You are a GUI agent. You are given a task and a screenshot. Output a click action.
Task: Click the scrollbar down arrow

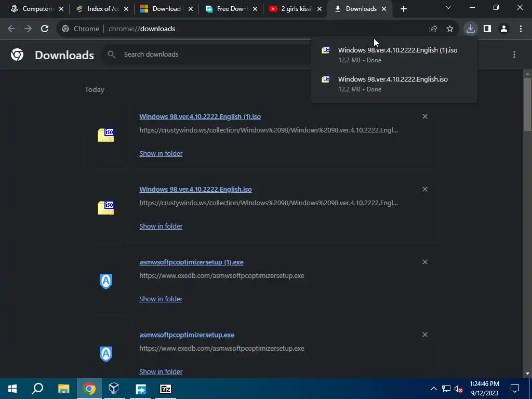tap(528, 374)
